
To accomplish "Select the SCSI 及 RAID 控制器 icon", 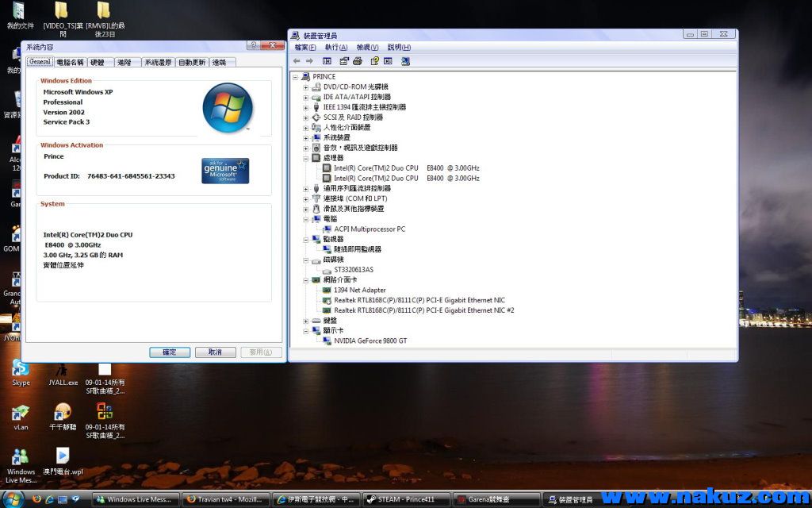I will click(316, 117).
